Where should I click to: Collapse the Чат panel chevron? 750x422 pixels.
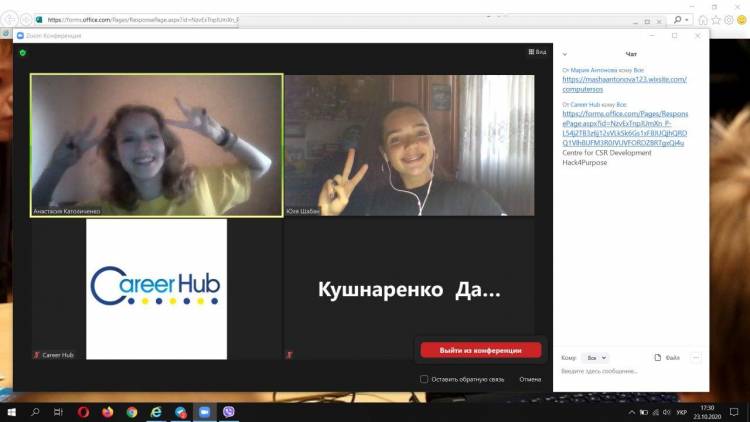(x=565, y=54)
